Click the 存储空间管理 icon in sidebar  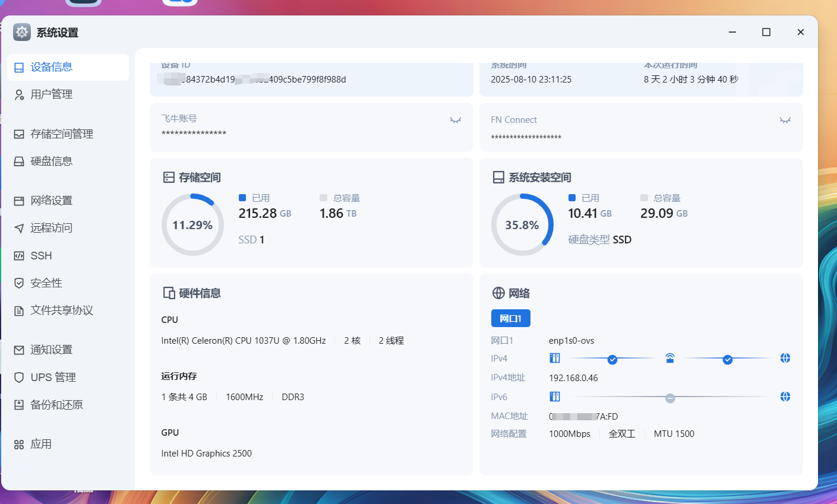pyautogui.click(x=19, y=134)
